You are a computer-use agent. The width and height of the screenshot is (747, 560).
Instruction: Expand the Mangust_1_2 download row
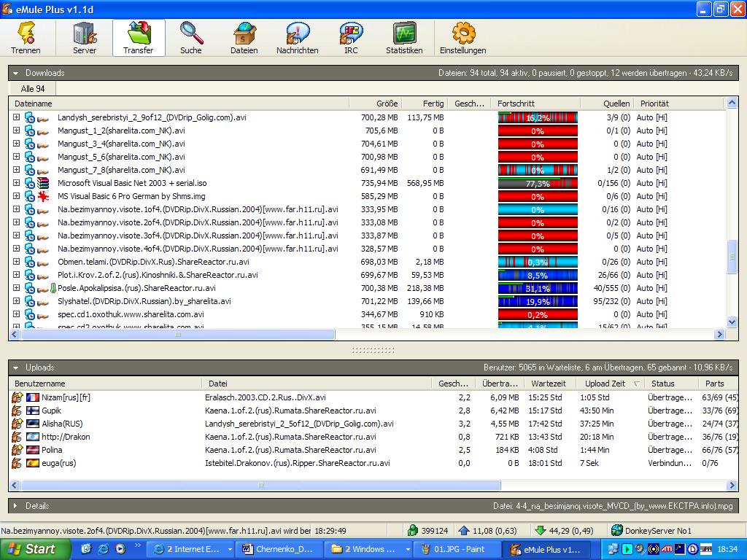(x=16, y=131)
